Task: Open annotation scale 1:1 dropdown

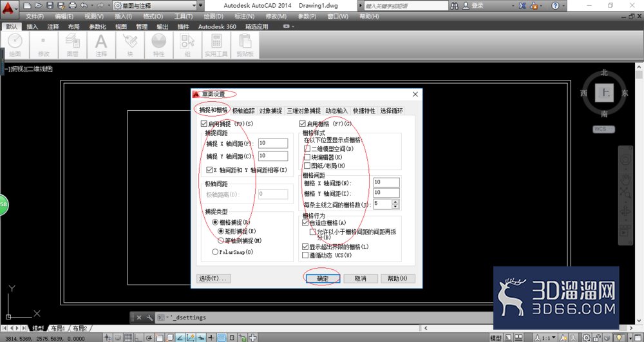Action: [548, 338]
